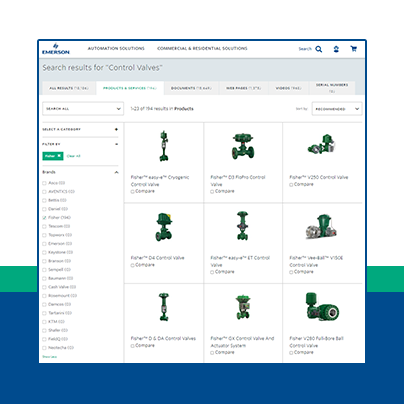
Task: Check the Shafer brand checkbox
Action: tap(44, 330)
